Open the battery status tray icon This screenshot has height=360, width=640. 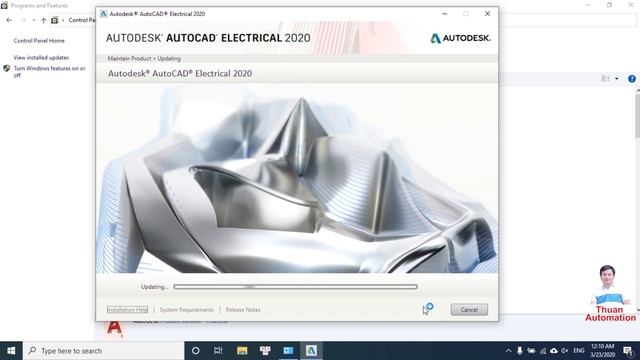pos(531,351)
